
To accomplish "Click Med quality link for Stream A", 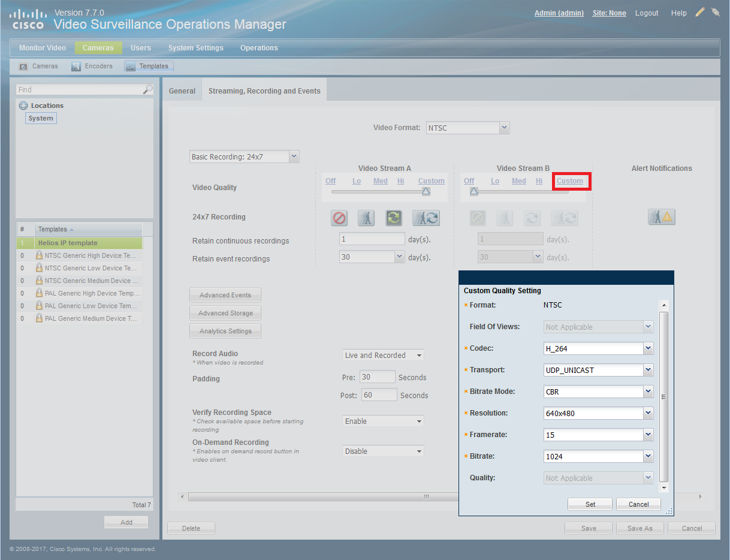I will (381, 181).
